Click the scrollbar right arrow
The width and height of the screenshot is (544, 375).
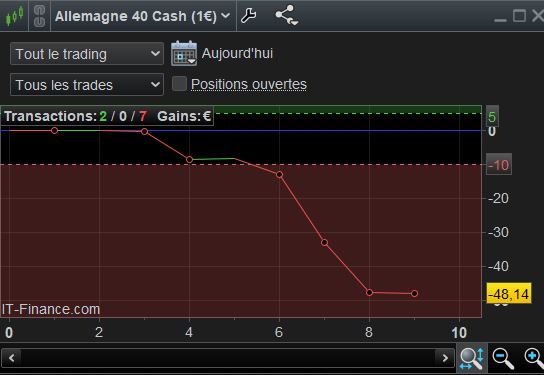coord(445,358)
